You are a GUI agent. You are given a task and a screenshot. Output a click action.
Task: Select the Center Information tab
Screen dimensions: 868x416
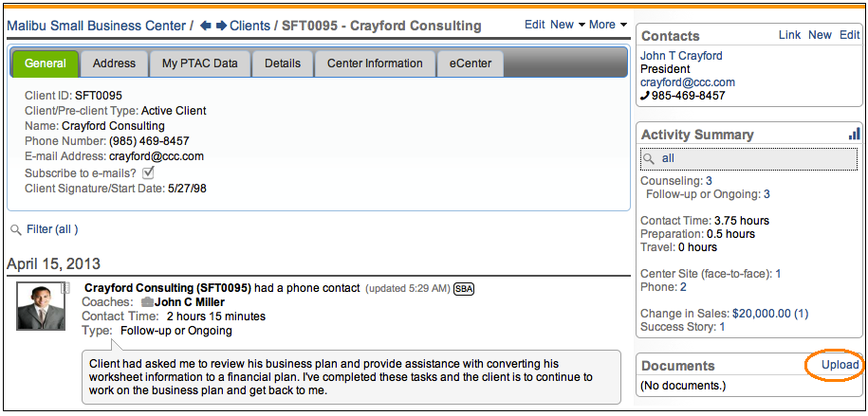[375, 63]
